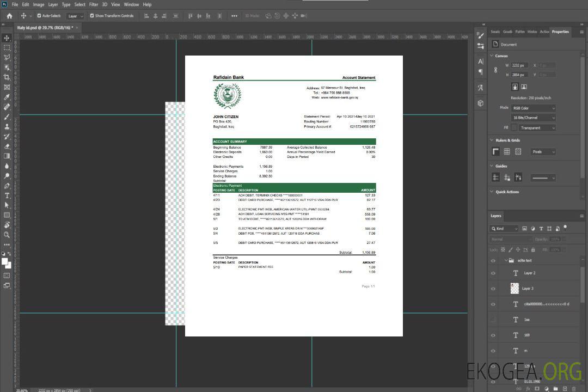Screen dimensions: 588x392
Task: Select the Clone Stamp tool
Action: tap(7, 126)
